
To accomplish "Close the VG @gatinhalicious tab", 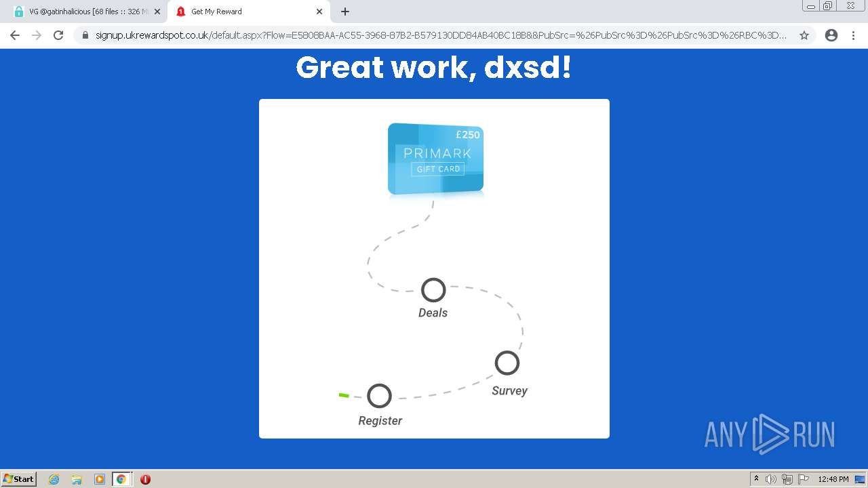I will pyautogui.click(x=157, y=12).
